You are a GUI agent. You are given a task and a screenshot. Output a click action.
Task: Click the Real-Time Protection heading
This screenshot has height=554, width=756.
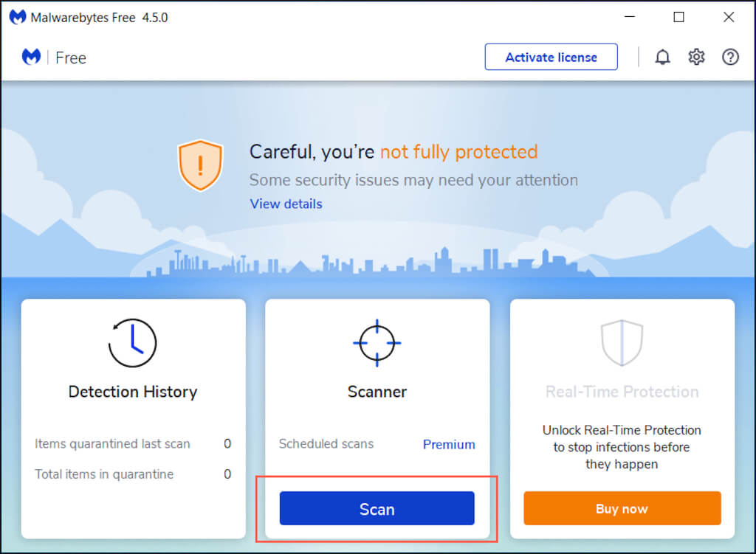(x=622, y=392)
